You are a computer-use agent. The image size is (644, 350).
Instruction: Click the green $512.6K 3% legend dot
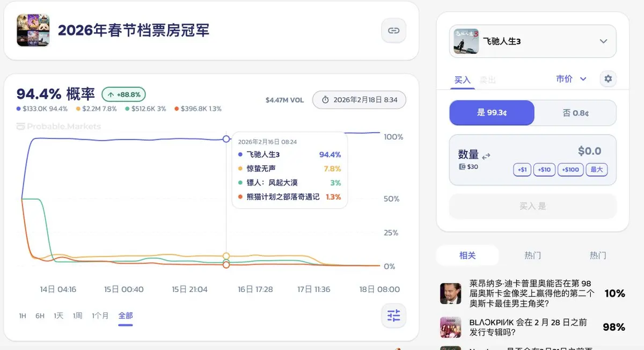tap(127, 109)
